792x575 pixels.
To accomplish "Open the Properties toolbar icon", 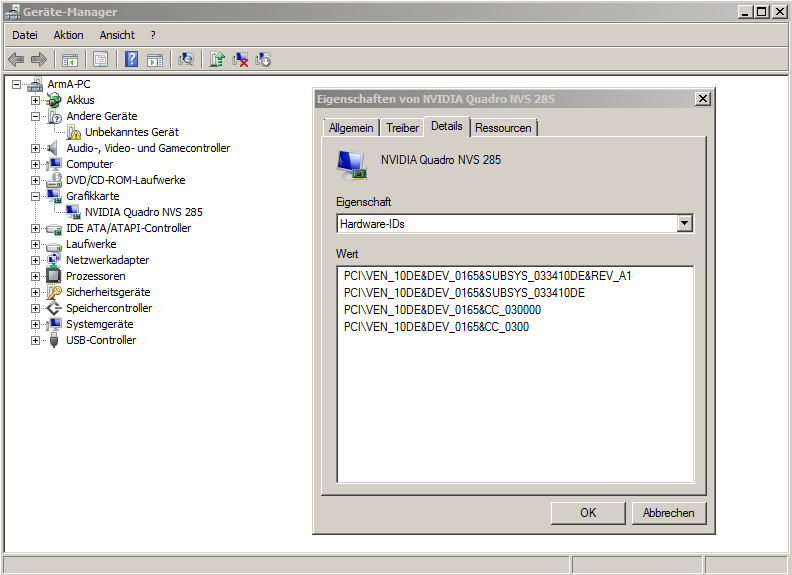I will click(x=101, y=60).
